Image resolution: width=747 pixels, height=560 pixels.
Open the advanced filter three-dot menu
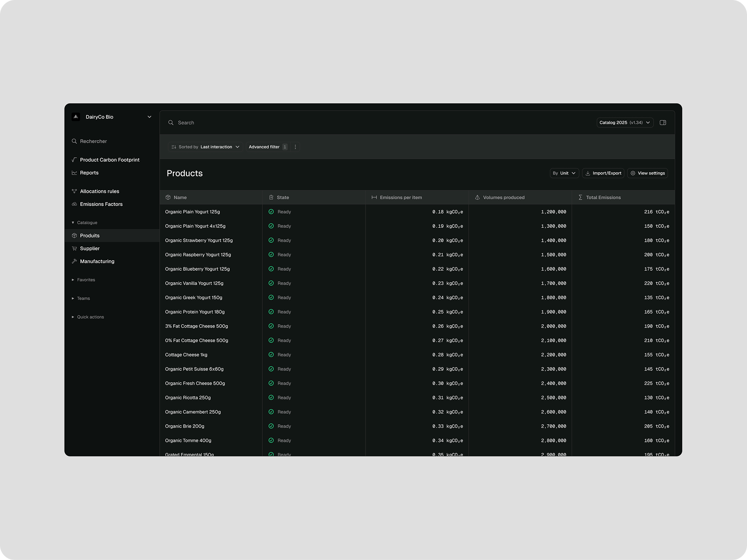[295, 147]
